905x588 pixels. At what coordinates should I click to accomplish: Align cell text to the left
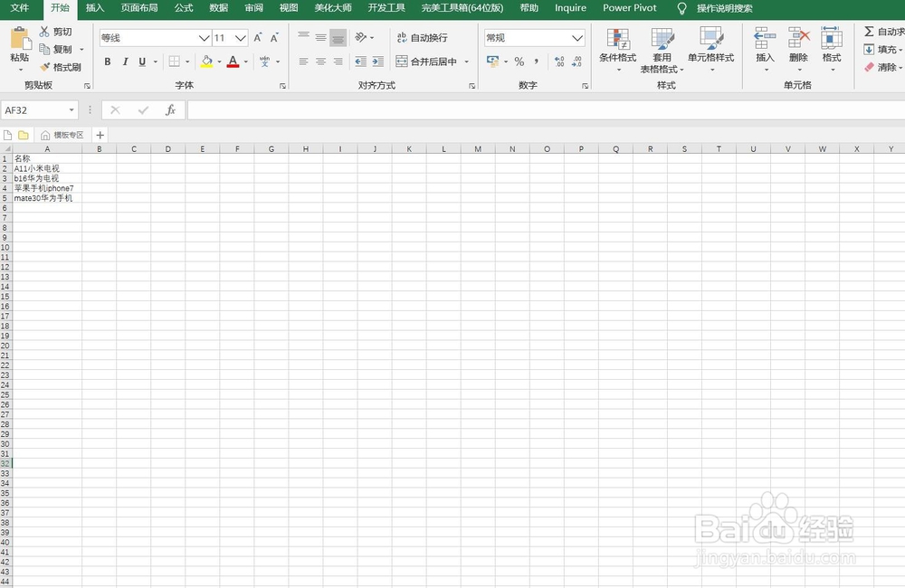pyautogui.click(x=303, y=62)
